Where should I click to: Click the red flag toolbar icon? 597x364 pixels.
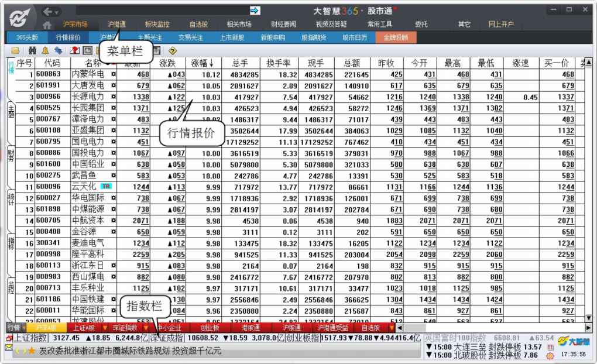point(75,51)
